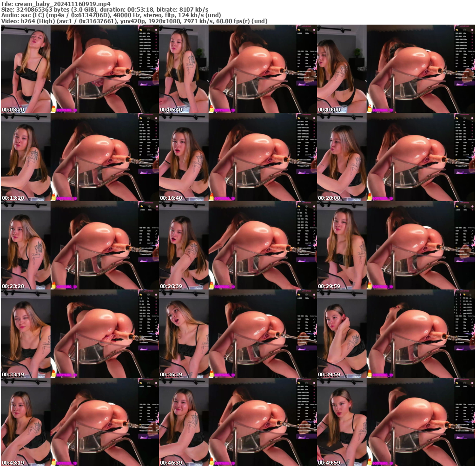This screenshot has width=476, height=466.
Task: Click the frame marked 00:46:39
Action: pyautogui.click(x=238, y=422)
